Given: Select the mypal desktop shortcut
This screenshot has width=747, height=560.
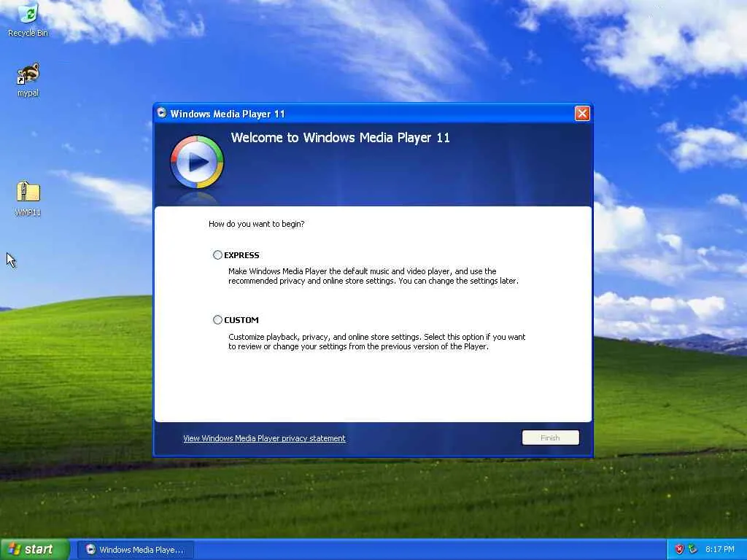Looking at the screenshot, I should point(28,80).
